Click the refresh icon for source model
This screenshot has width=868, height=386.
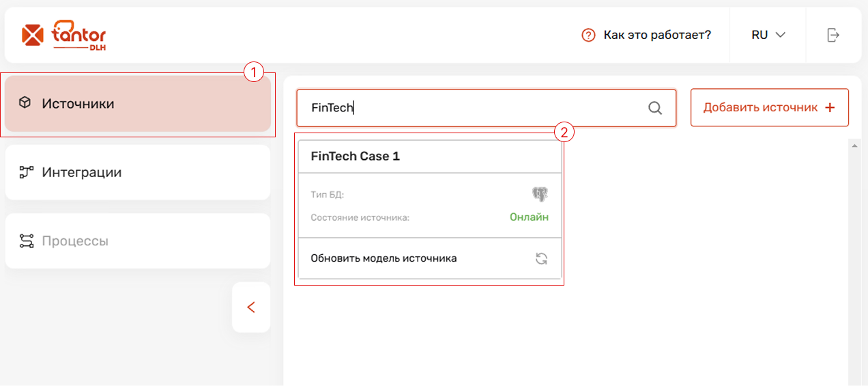pyautogui.click(x=541, y=258)
